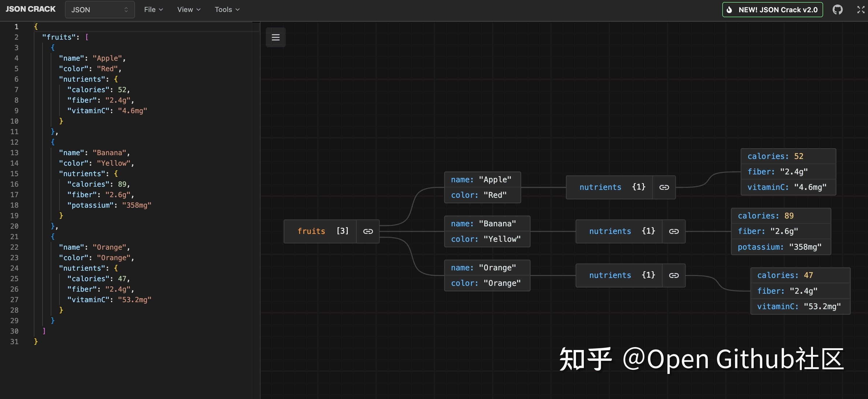Open the canvas hamburger menu
The height and width of the screenshot is (399, 868).
pos(276,37)
